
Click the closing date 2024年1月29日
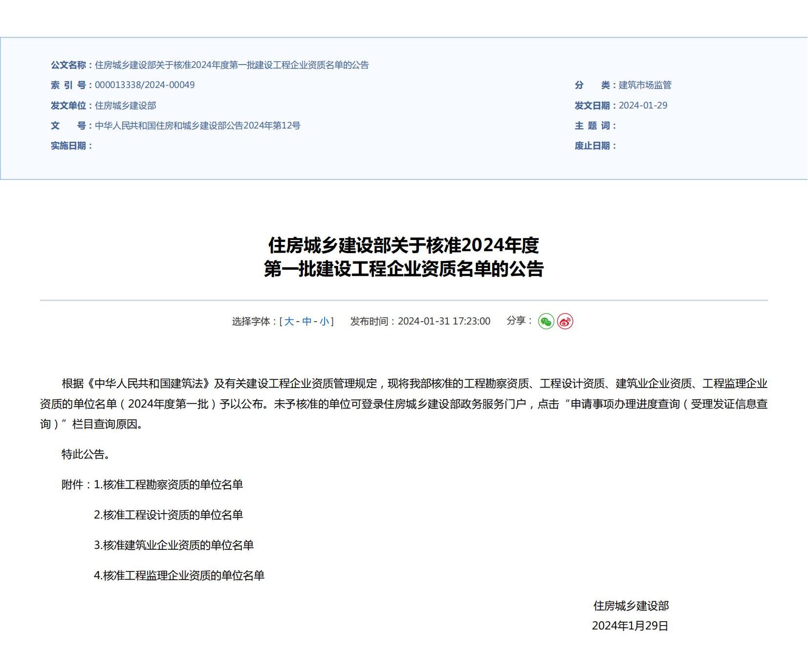pos(630,626)
